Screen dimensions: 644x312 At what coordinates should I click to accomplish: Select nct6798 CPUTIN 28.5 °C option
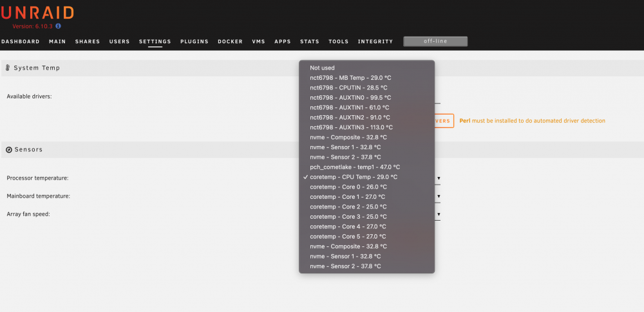366,87
